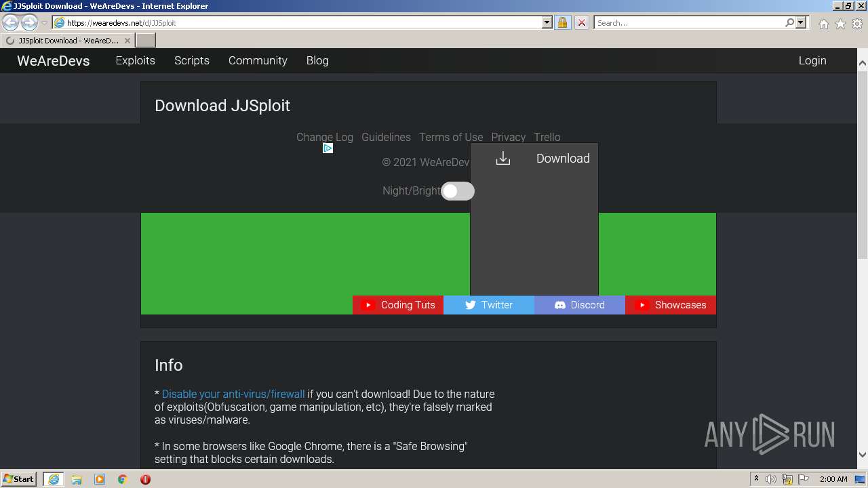The width and height of the screenshot is (868, 488).
Task: Click the security lock icon
Action: point(562,22)
